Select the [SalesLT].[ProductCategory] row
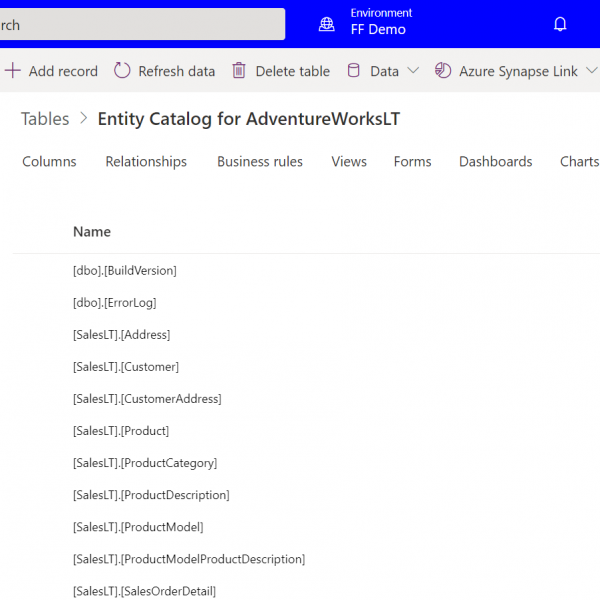This screenshot has height=600, width=600. click(x=145, y=463)
